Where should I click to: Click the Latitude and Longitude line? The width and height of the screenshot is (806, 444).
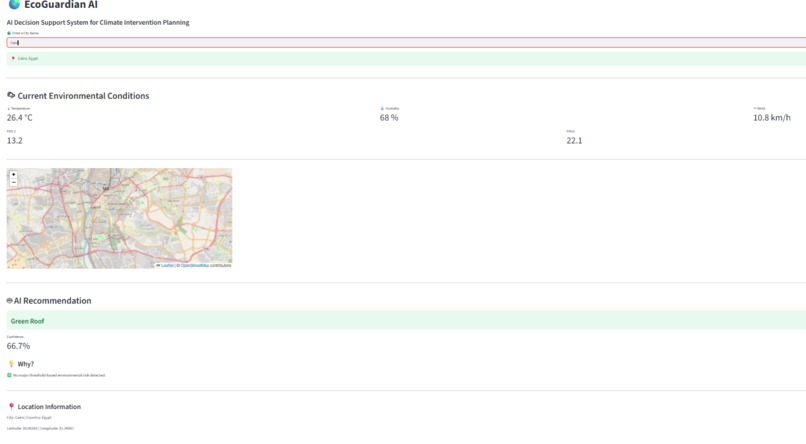[x=40, y=428]
